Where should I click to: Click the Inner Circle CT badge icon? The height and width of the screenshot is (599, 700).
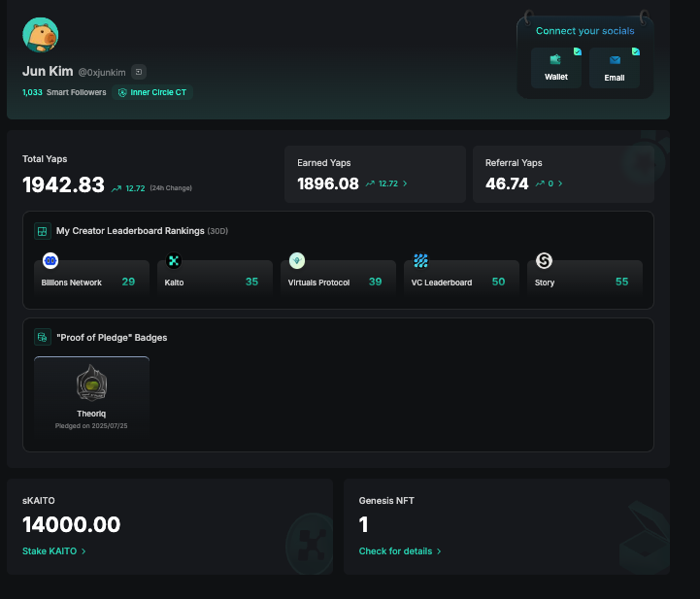click(122, 92)
